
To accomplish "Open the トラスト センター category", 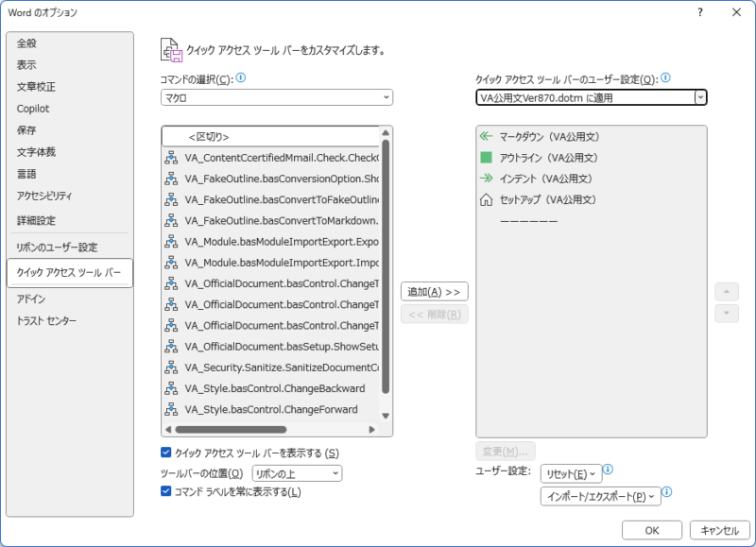I will point(46,320).
